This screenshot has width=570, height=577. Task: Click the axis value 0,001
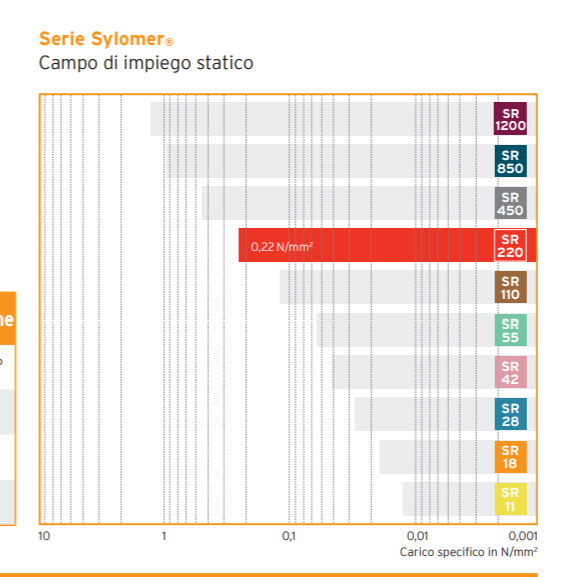(x=523, y=536)
